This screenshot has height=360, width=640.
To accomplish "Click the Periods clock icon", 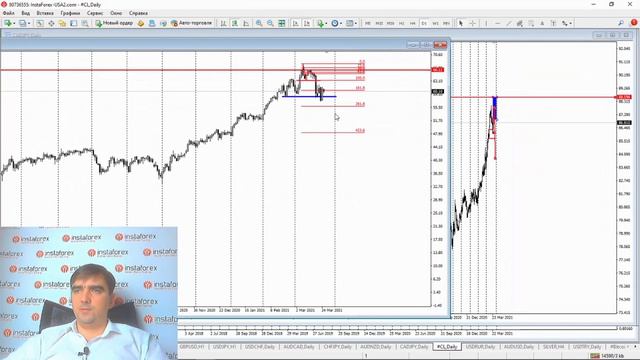I will 335,23.
